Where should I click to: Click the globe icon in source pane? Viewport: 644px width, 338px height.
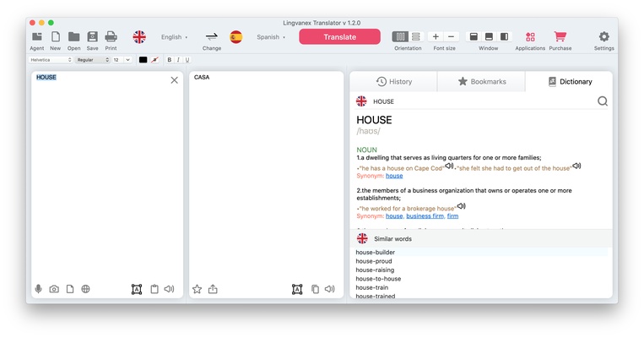tap(85, 289)
